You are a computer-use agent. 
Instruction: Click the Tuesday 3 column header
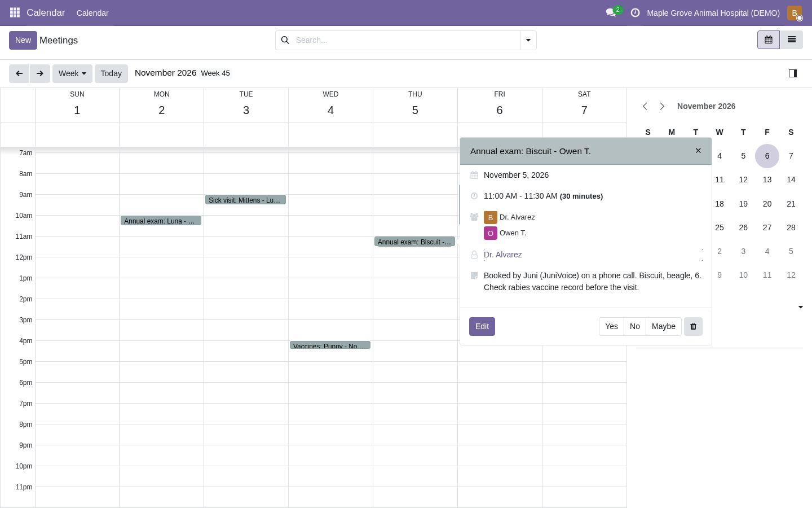point(246,104)
